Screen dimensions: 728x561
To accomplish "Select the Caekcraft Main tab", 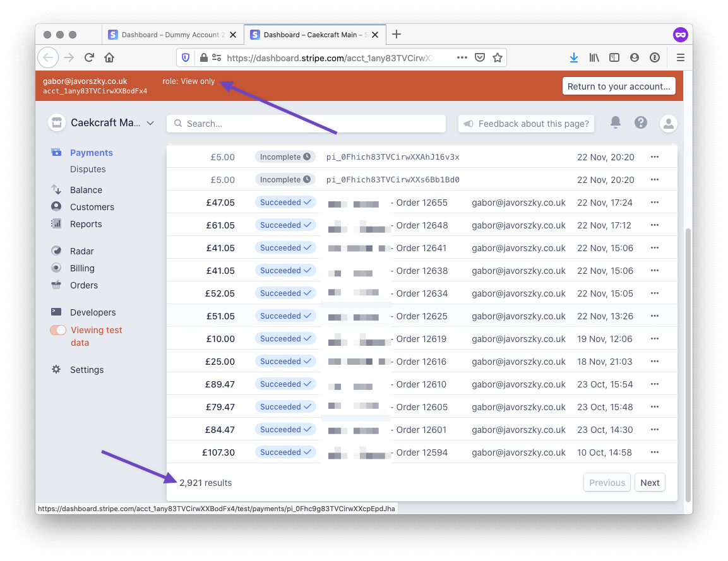I will click(x=309, y=35).
